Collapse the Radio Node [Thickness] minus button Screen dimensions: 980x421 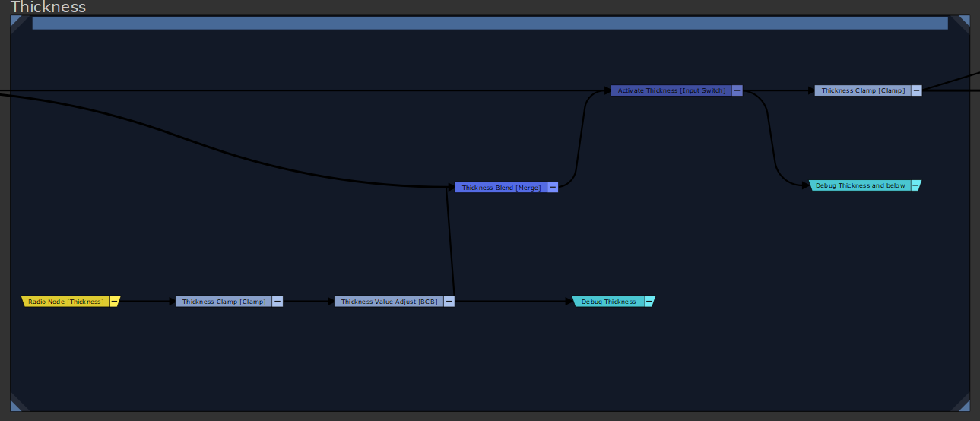tap(114, 302)
